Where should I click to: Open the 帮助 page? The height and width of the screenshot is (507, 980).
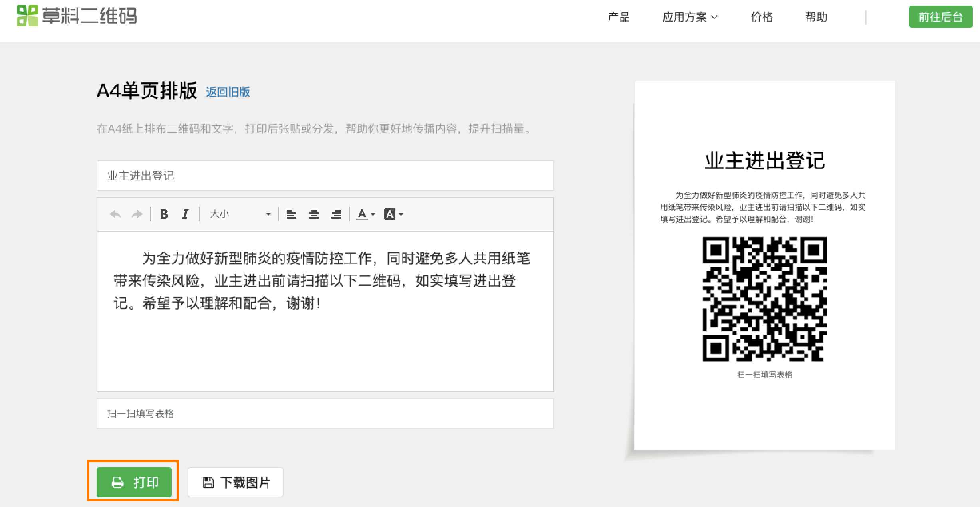point(816,17)
